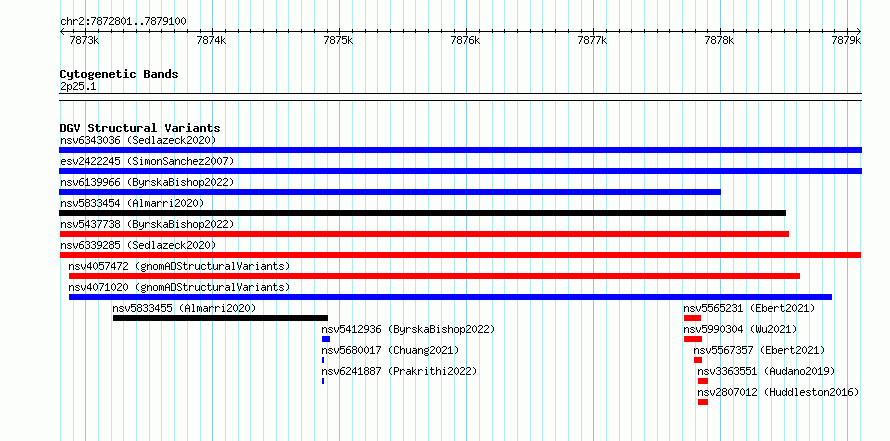Select the blue bar for nsv6343036
890x441 pixels.
tap(460, 150)
